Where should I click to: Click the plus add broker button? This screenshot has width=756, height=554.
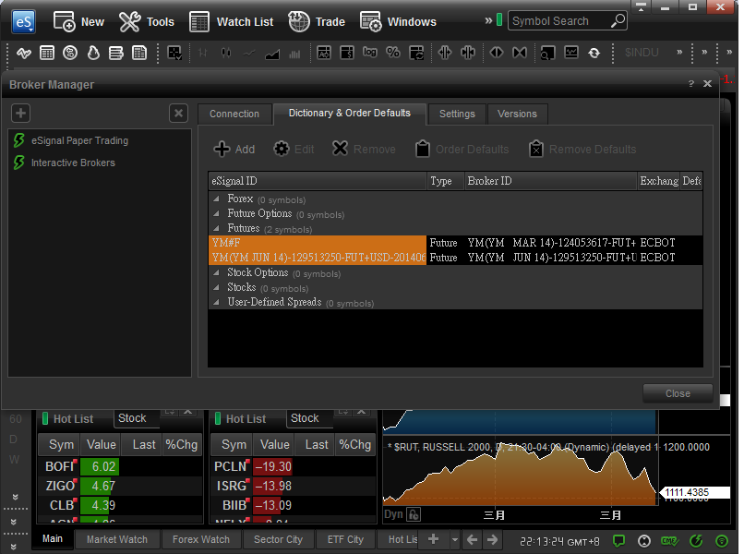20,114
